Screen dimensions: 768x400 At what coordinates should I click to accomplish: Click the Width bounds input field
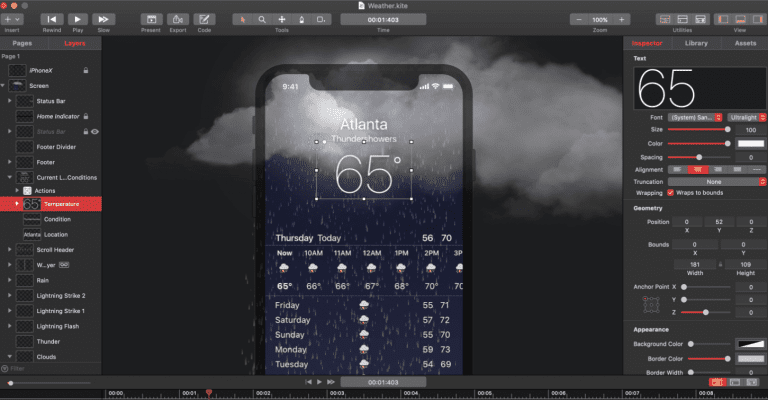(x=694, y=265)
